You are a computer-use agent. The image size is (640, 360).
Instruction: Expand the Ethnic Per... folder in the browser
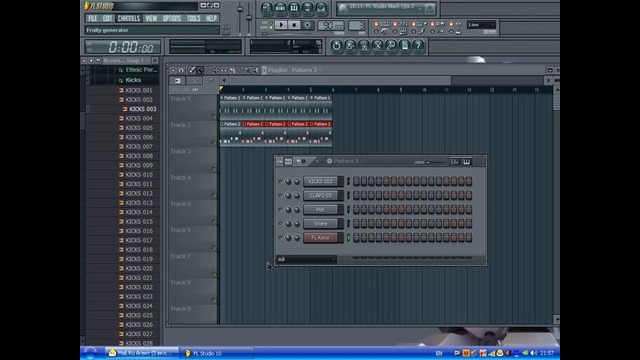pos(141,70)
